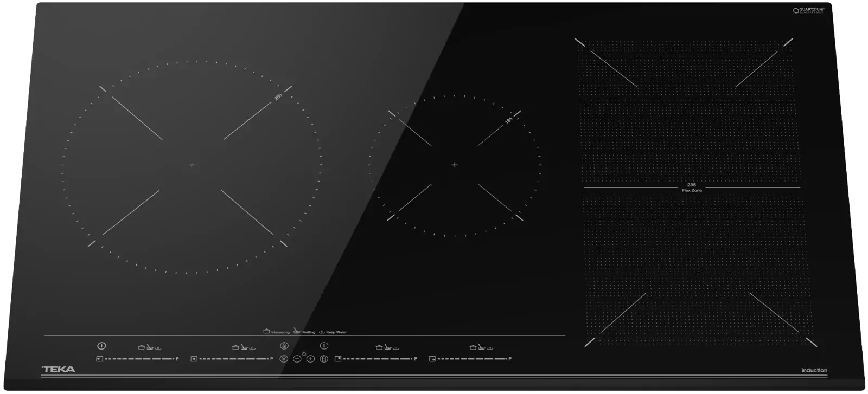
Task: Set power on the second zone slider
Action: click(x=233, y=359)
